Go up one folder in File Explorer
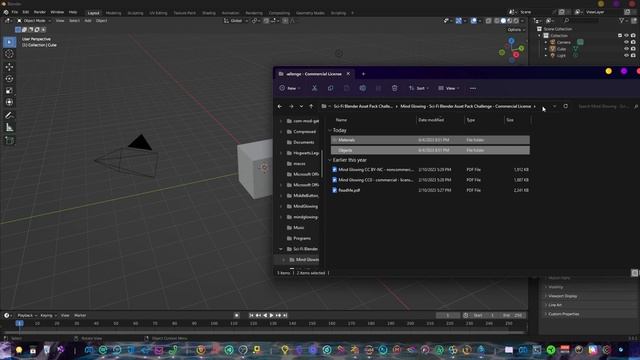 tap(311, 107)
